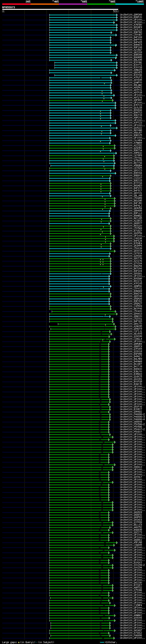Click the cyan alignment bar for UniRef100_B3VYT1
Screen dimensions: 146x644
pyautogui.click(x=86, y=65)
